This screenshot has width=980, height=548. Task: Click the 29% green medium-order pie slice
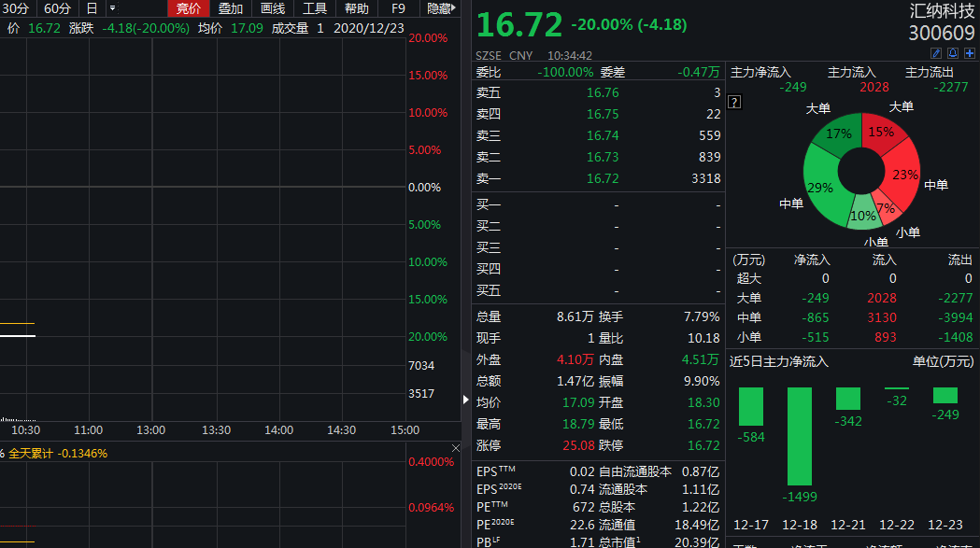[x=819, y=188]
